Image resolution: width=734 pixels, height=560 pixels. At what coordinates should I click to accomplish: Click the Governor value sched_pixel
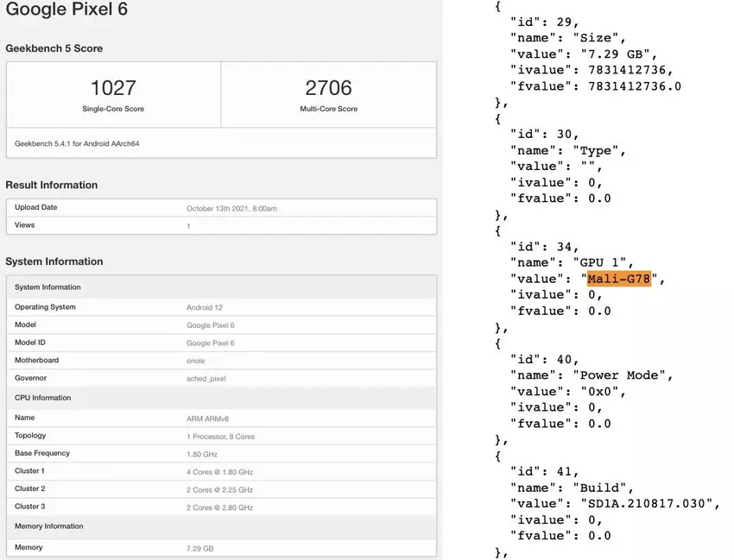tap(206, 378)
